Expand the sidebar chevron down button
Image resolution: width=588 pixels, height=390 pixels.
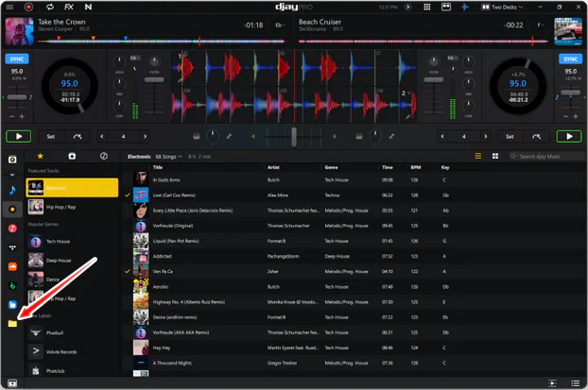click(12, 175)
